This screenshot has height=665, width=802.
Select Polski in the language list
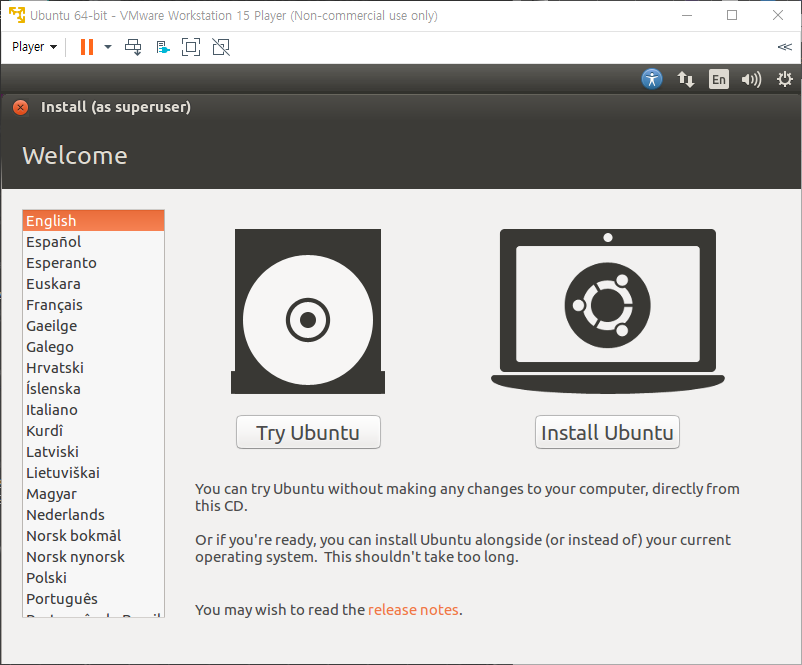tap(94, 578)
